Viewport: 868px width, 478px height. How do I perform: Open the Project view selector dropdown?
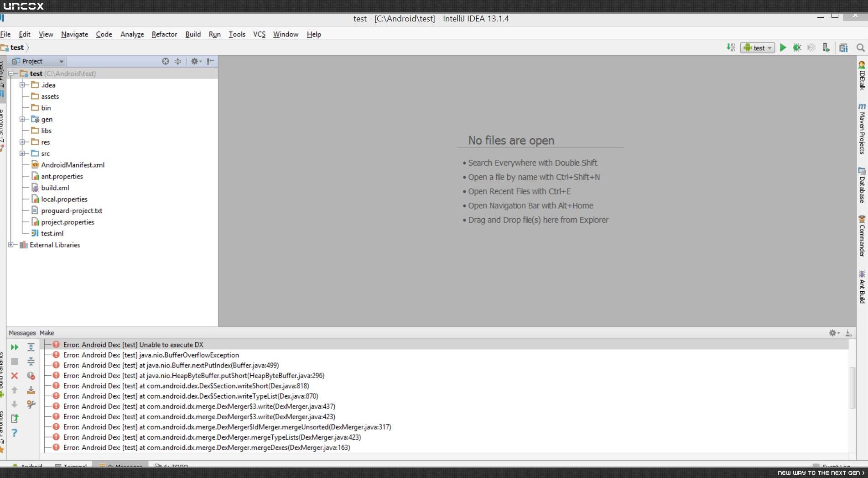tap(38, 61)
